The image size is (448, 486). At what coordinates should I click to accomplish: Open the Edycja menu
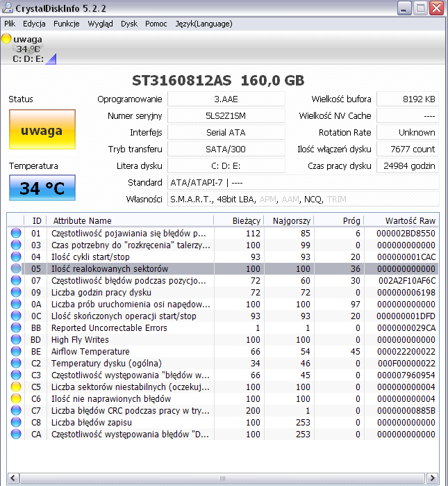[34, 24]
